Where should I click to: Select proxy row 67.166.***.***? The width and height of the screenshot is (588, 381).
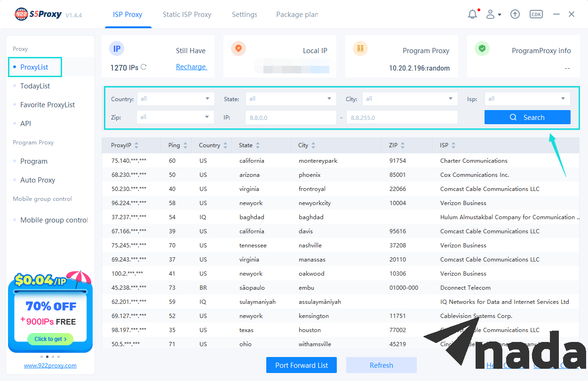341,231
